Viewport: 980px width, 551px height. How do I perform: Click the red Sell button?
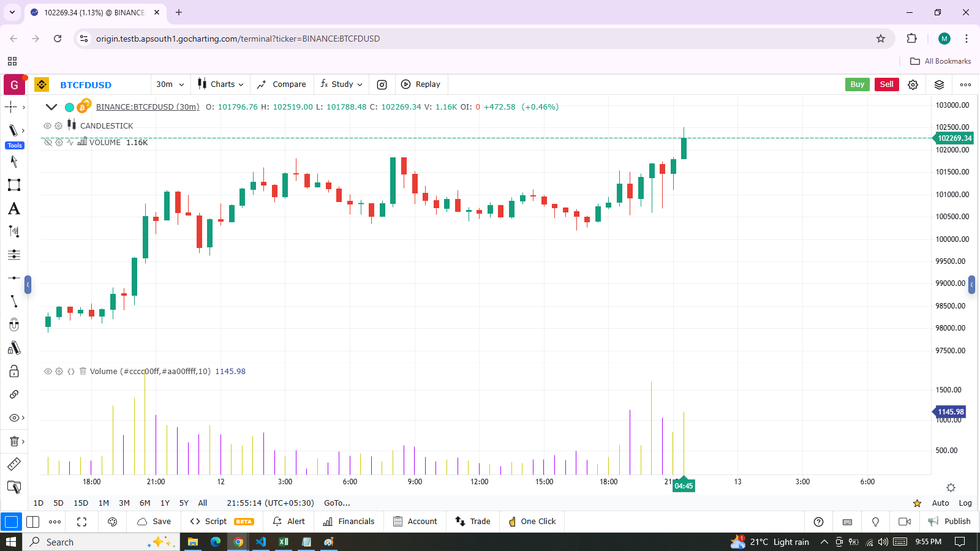[x=886, y=84]
